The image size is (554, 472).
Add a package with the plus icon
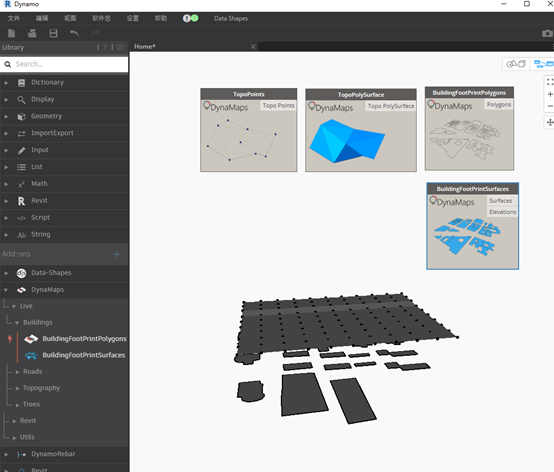pyautogui.click(x=117, y=254)
